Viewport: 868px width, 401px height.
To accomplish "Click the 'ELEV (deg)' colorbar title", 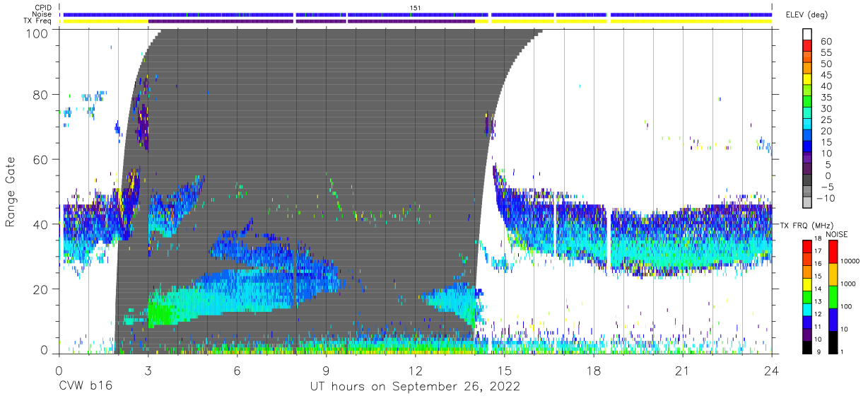I will pos(806,15).
